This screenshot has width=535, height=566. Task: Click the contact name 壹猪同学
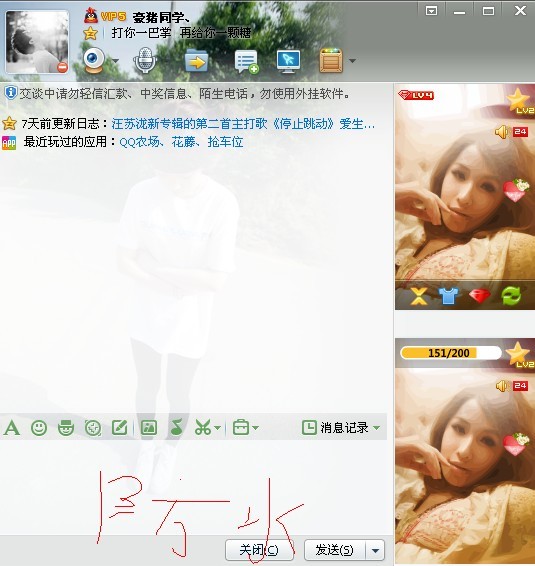[x=161, y=17]
